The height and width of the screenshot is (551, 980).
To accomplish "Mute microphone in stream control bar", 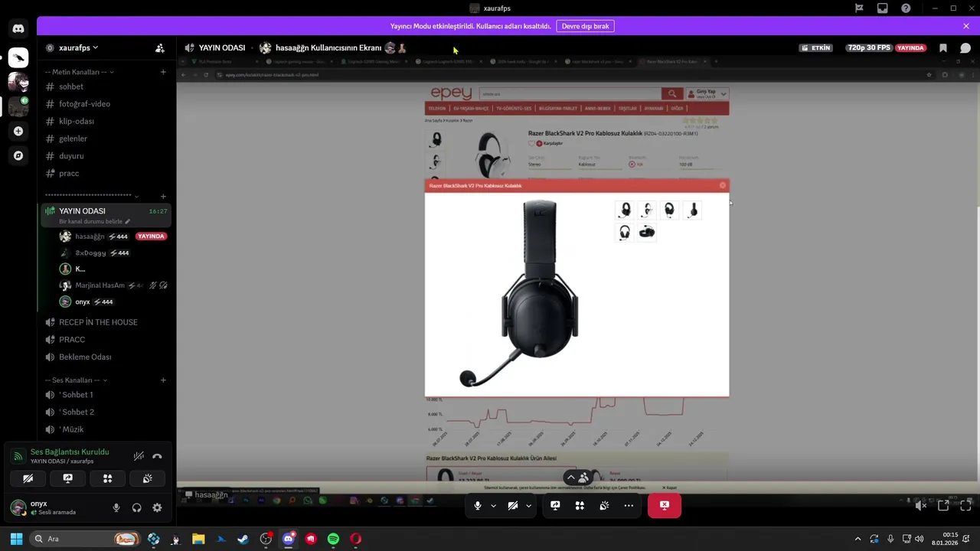I will tap(477, 506).
